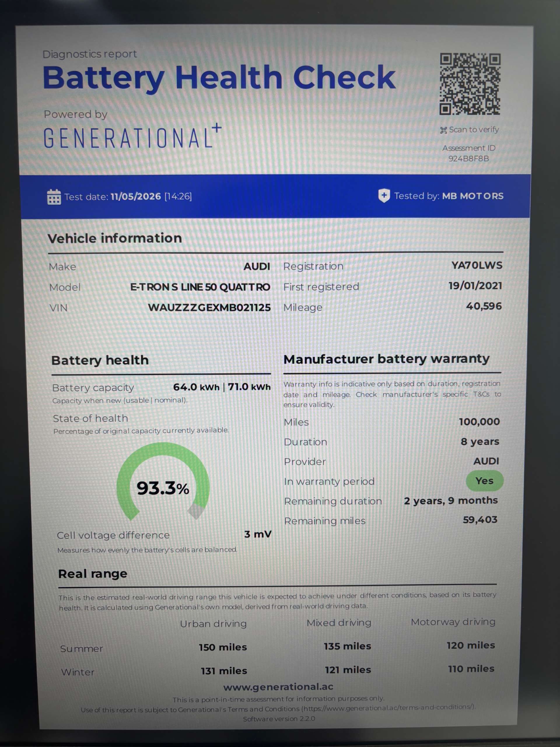The image size is (560, 747).
Task: Click the Software version 2.2.0 text
Action: point(279,718)
